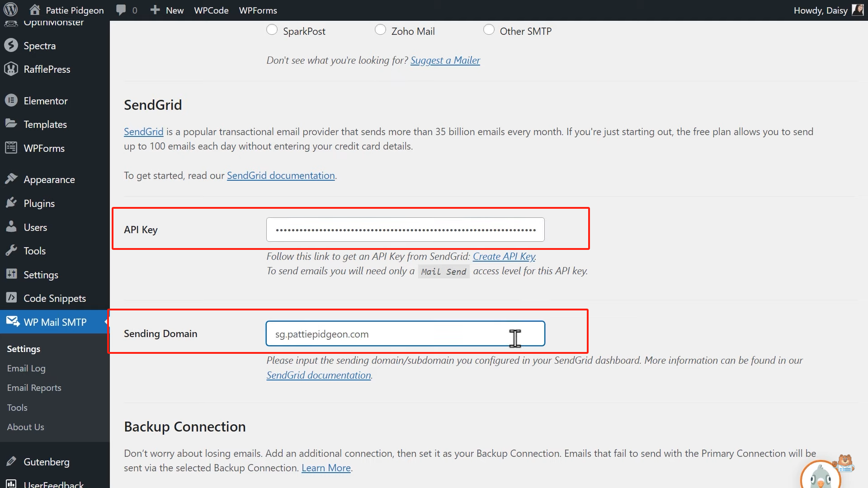This screenshot has width=868, height=488.
Task: Switch to the Email Log settings page
Action: click(x=26, y=368)
